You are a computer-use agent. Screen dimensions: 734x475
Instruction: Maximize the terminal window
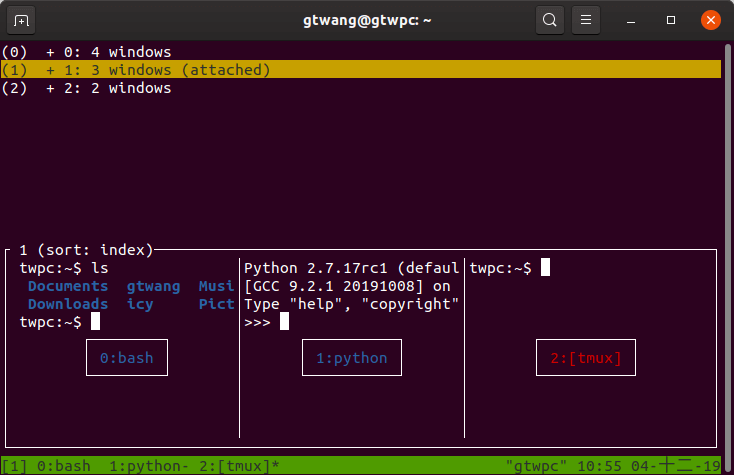point(671,20)
